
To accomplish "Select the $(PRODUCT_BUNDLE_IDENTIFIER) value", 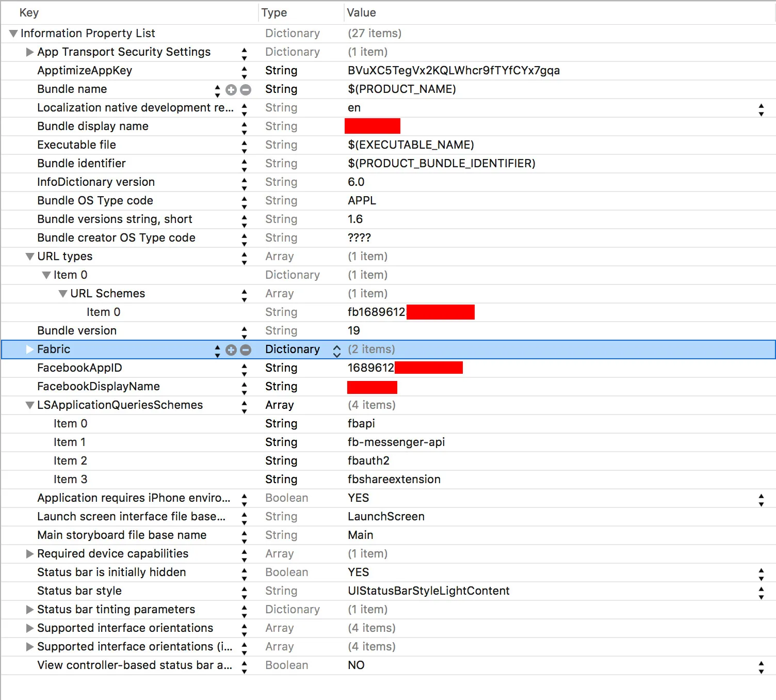I will tap(442, 164).
